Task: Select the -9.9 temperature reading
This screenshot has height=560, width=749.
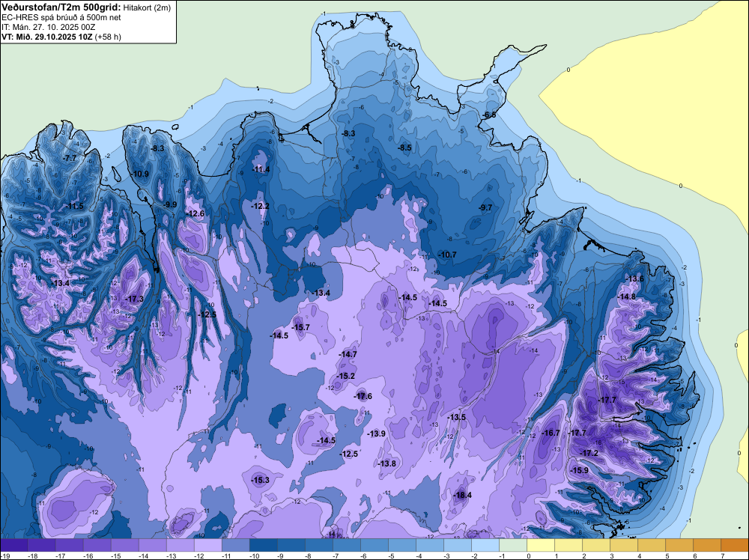Action: tap(169, 204)
